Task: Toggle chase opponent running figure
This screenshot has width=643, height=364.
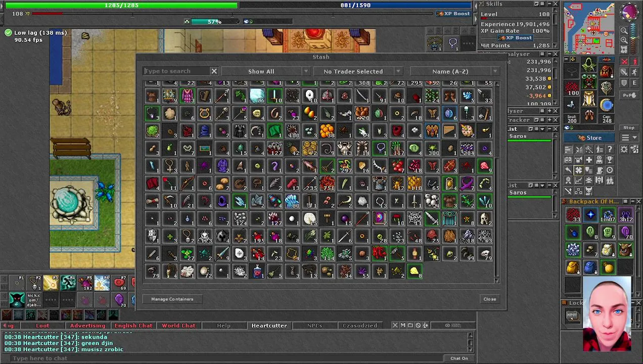Action: pyautogui.click(x=635, y=72)
